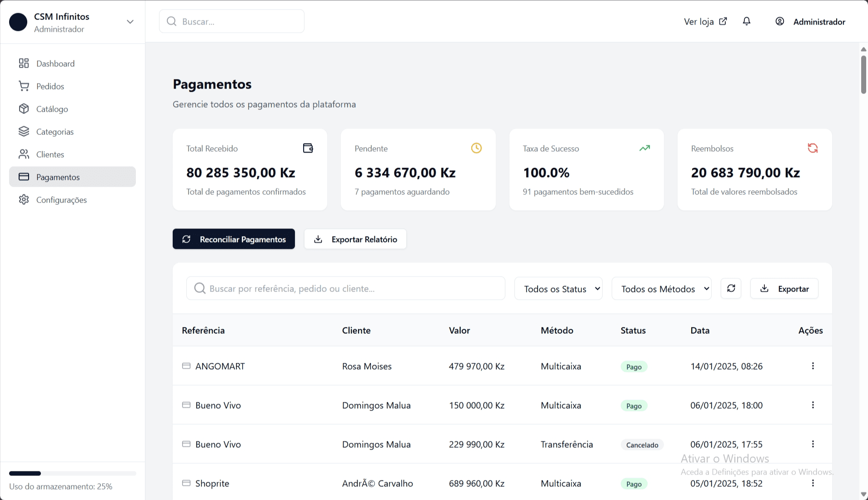This screenshot has height=500, width=868.
Task: Open the Dashboard sidebar item
Action: [x=72, y=63]
